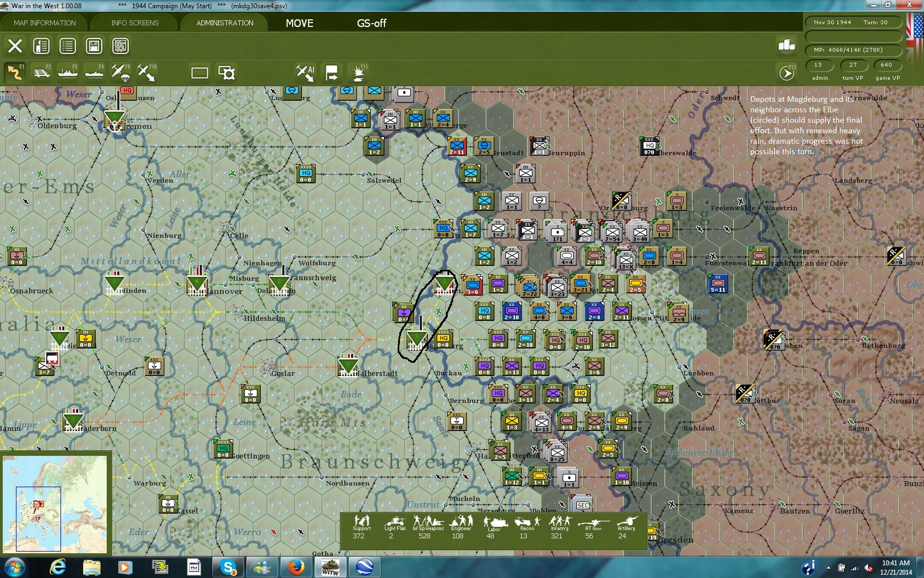
Task: Select the F1 movement mode tool
Action: tap(15, 72)
